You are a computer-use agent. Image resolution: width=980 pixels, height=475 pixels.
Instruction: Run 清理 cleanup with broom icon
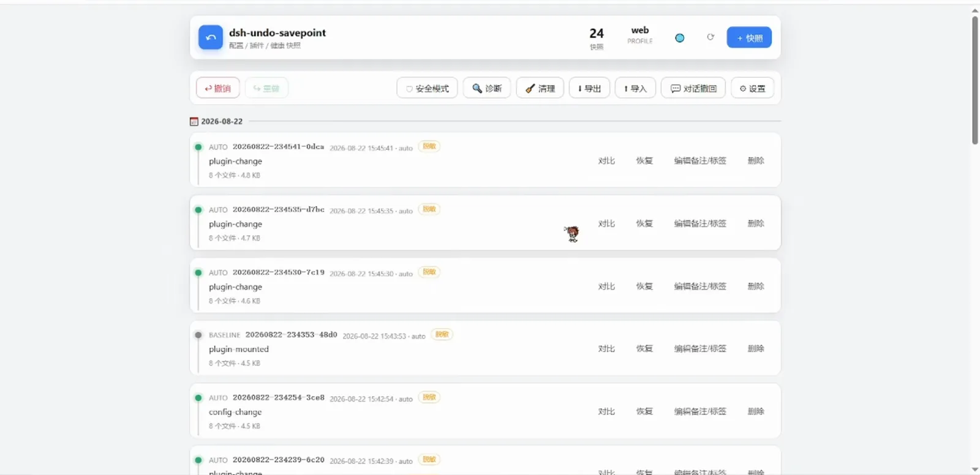[x=540, y=88]
